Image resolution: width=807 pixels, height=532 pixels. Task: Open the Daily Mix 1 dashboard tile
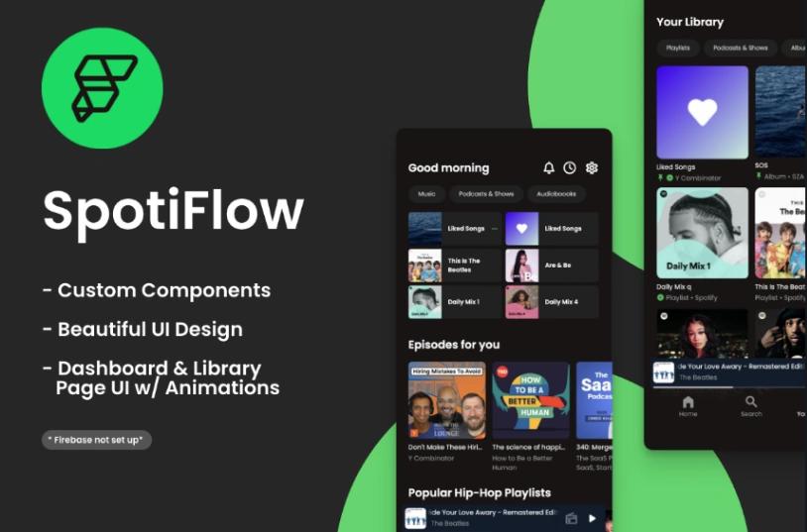454,302
